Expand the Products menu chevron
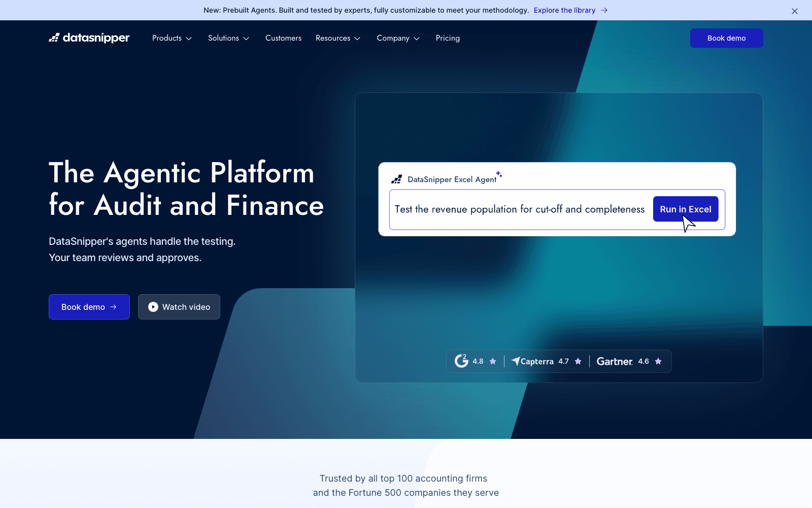The width and height of the screenshot is (812, 508). point(189,39)
